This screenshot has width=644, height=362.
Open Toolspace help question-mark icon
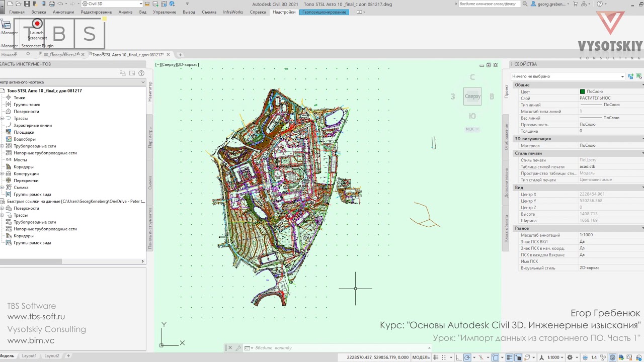(141, 73)
